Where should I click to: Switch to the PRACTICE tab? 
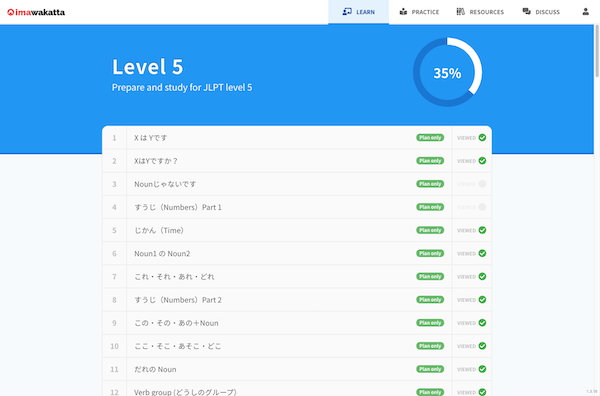pos(419,12)
